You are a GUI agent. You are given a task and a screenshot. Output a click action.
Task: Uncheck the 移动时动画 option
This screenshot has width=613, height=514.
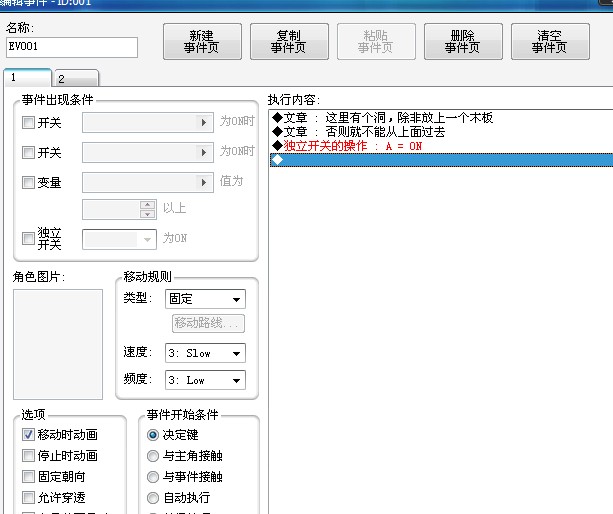28,435
